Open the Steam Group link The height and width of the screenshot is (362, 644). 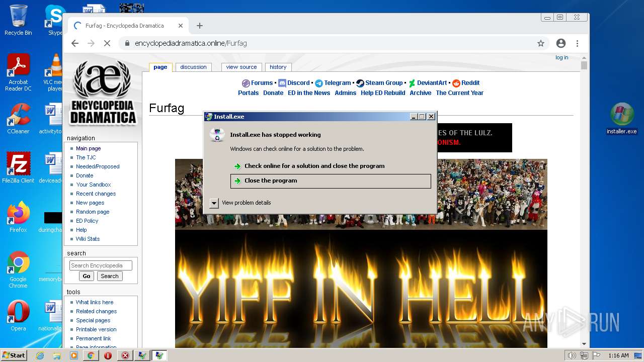[x=384, y=83]
